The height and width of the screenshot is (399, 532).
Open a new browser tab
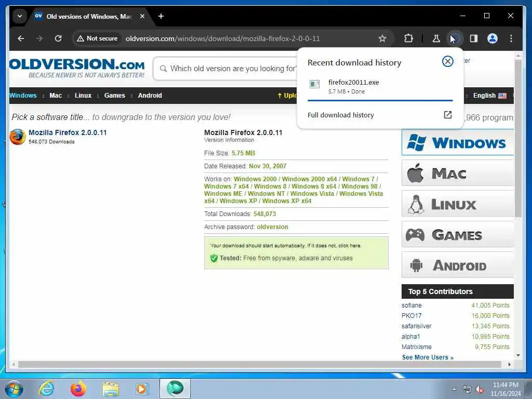click(161, 16)
